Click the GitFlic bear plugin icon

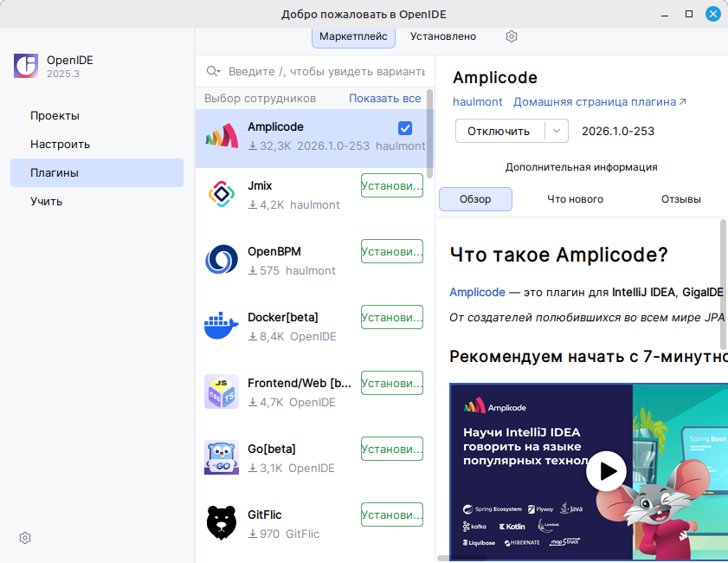pos(222,523)
